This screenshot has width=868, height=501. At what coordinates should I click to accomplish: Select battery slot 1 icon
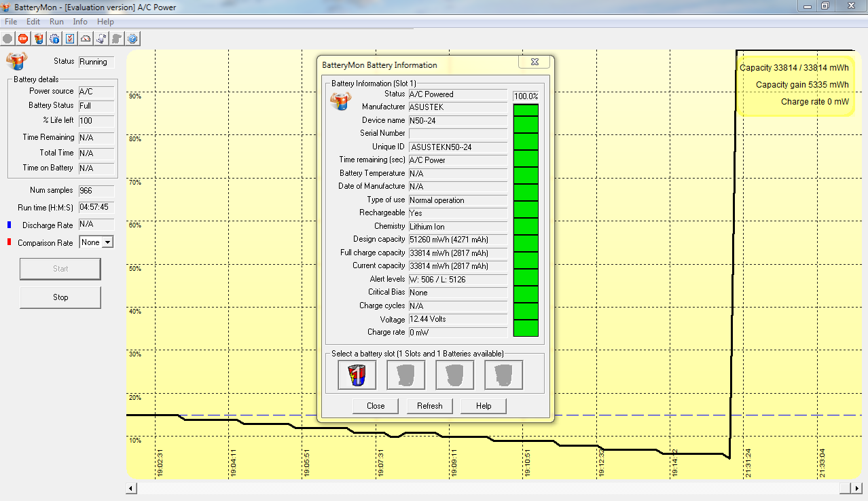[357, 375]
